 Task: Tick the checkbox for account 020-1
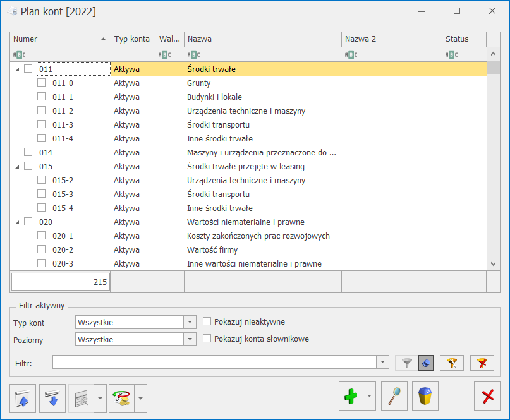pos(41,236)
